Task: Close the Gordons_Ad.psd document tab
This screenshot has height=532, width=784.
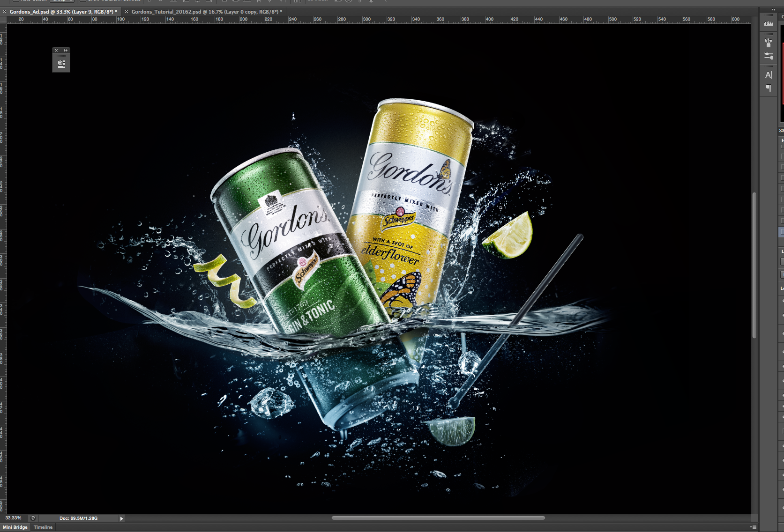Action: pyautogui.click(x=5, y=12)
